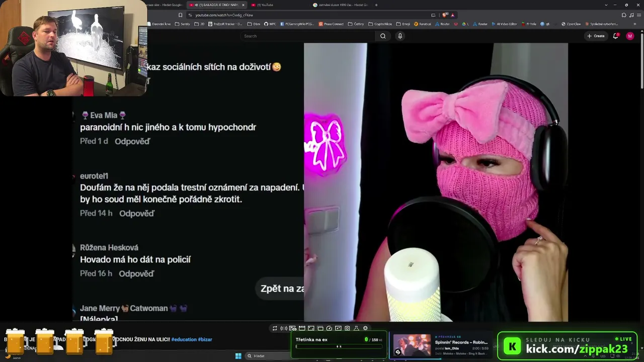
Task: Open the TreZzoR Tracker bookmark
Action: point(226,24)
